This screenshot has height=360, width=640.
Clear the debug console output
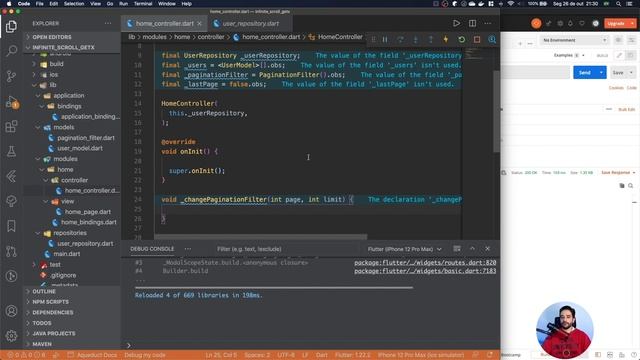457,249
